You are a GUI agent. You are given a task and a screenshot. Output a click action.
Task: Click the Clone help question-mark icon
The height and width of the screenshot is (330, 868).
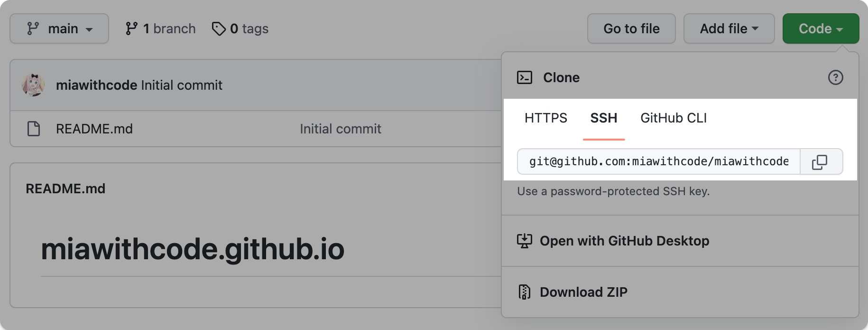pyautogui.click(x=835, y=77)
